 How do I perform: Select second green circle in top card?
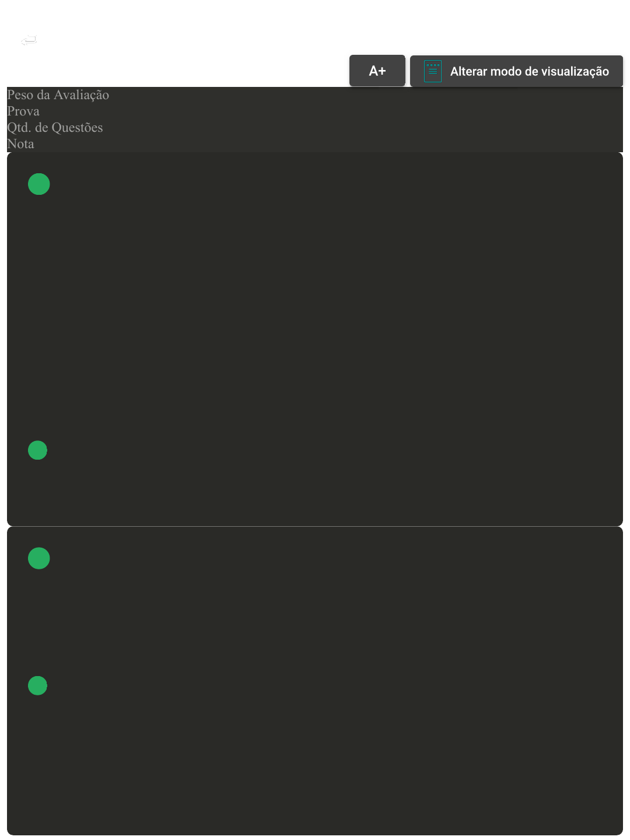click(37, 450)
